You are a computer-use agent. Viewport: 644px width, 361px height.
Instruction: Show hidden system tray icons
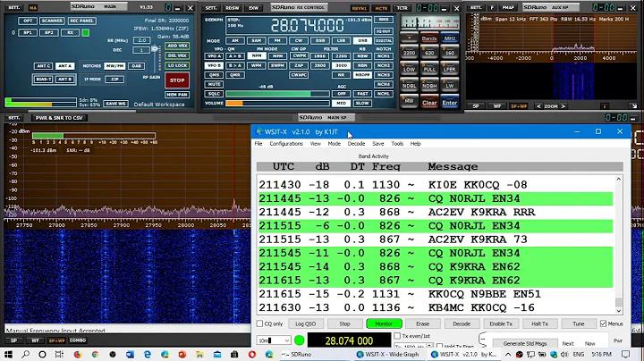point(508,355)
